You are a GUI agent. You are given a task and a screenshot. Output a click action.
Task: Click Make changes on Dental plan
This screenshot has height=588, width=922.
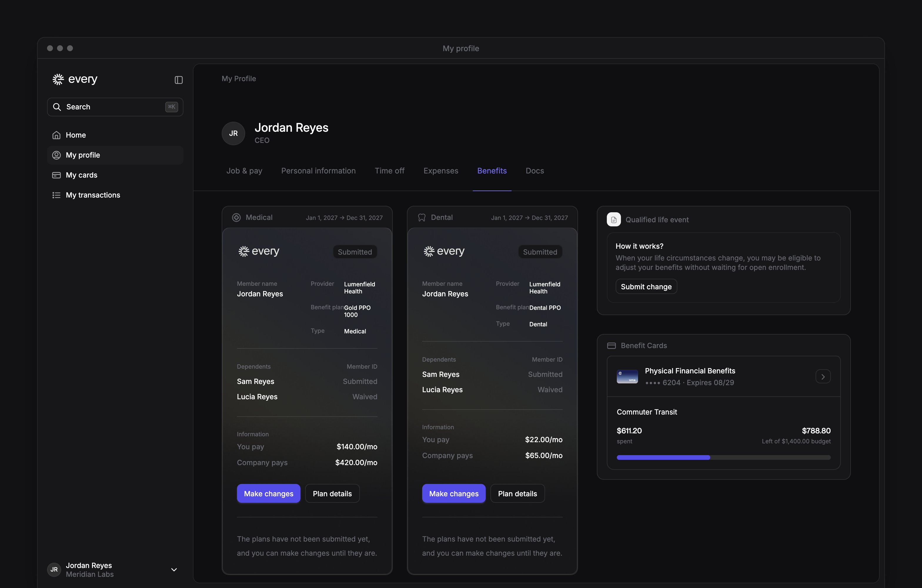454,493
